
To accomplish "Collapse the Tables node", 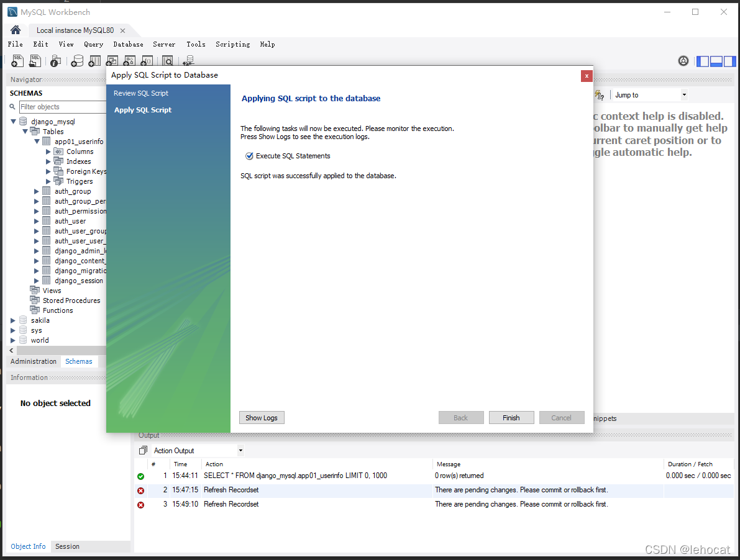I will (25, 132).
